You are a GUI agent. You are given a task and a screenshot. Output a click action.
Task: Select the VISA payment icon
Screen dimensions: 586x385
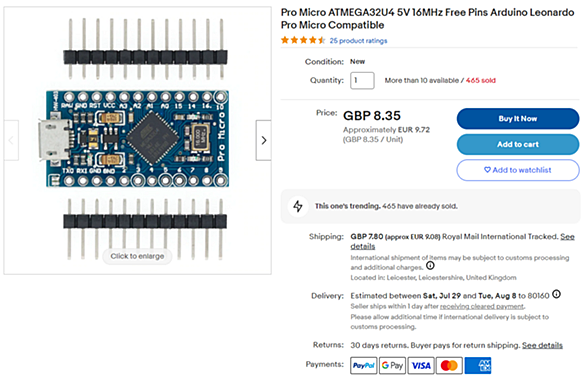tap(421, 365)
